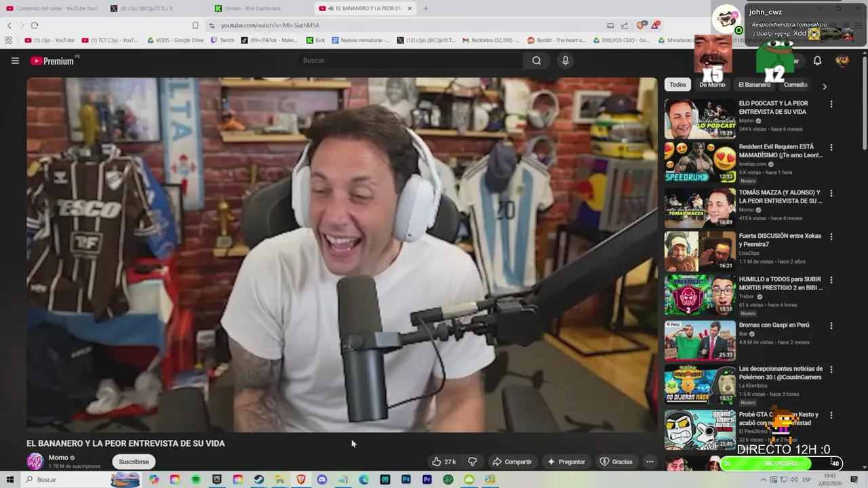
Task: Open Spotify from the taskbar
Action: pyautogui.click(x=196, y=479)
